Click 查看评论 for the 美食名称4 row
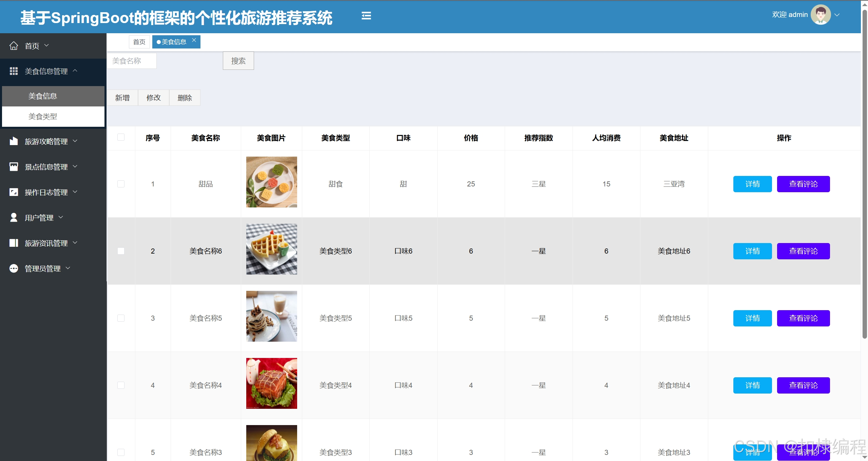 [803, 385]
